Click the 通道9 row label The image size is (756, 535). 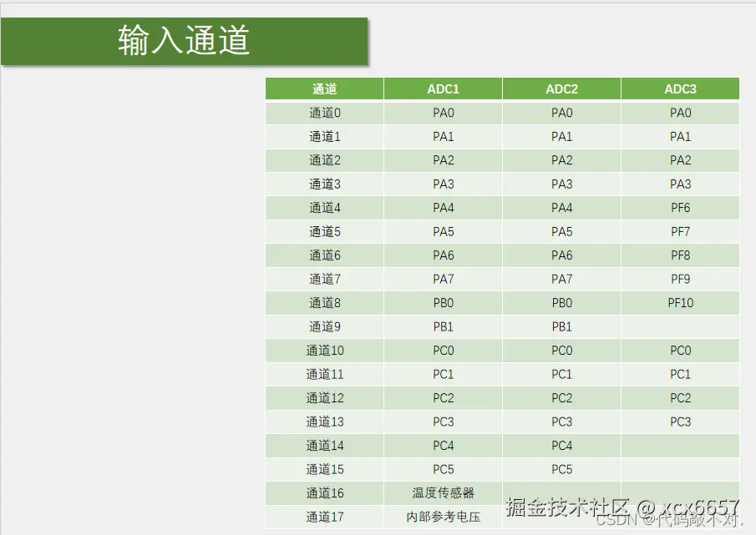pyautogui.click(x=324, y=327)
